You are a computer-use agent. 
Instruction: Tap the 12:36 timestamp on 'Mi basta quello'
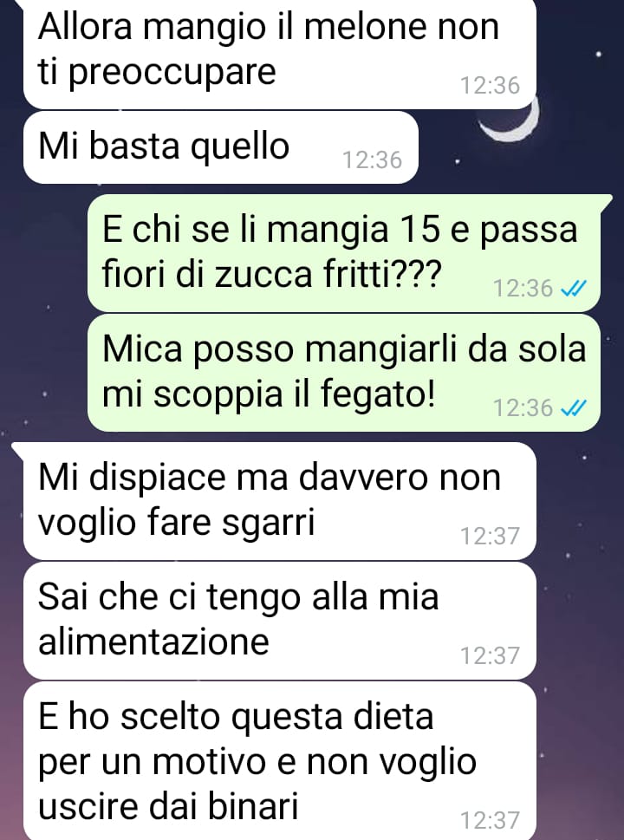[x=373, y=160]
